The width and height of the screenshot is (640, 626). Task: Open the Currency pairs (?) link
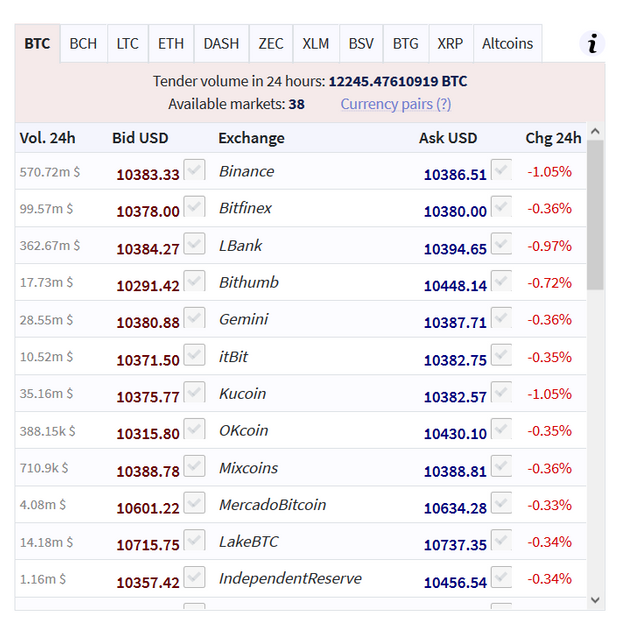point(396,104)
